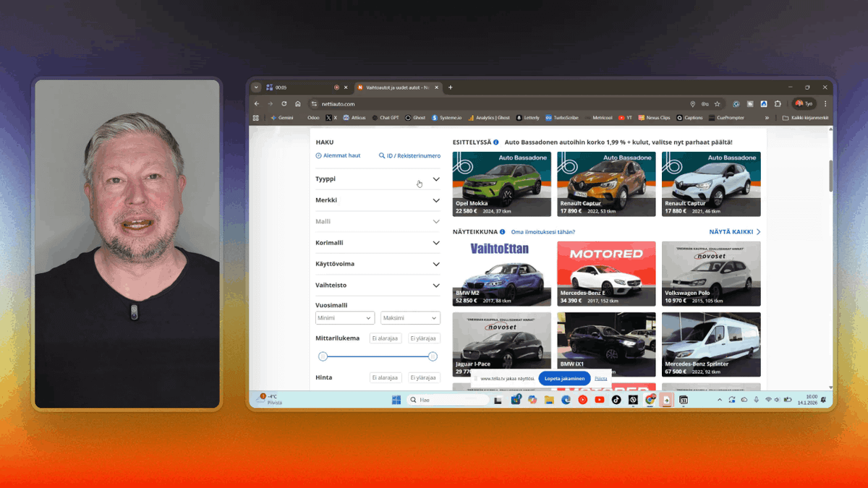Click the Mittarilukema Ei alarajaa field
This screenshot has width=868, height=488.
385,338
